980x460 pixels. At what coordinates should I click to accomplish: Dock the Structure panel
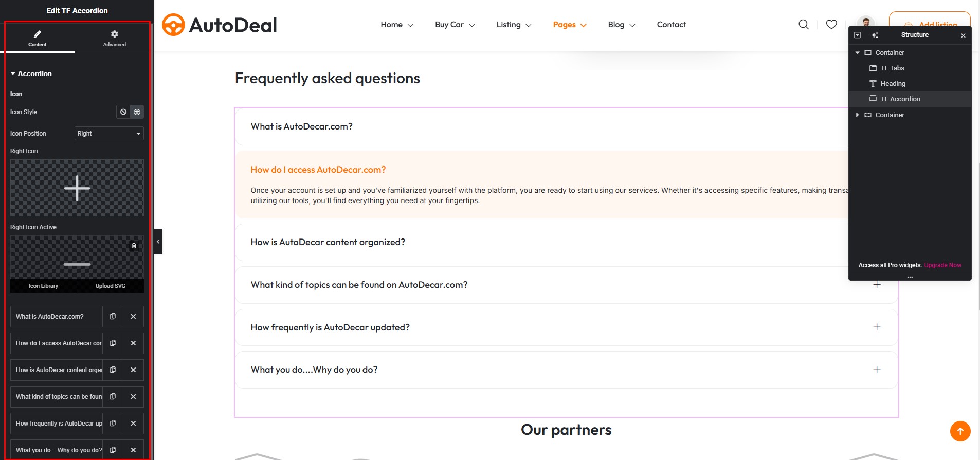pyautogui.click(x=857, y=35)
